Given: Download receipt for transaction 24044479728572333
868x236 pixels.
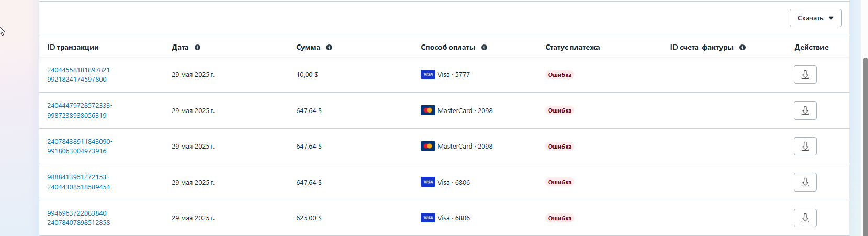Looking at the screenshot, I should (805, 110).
